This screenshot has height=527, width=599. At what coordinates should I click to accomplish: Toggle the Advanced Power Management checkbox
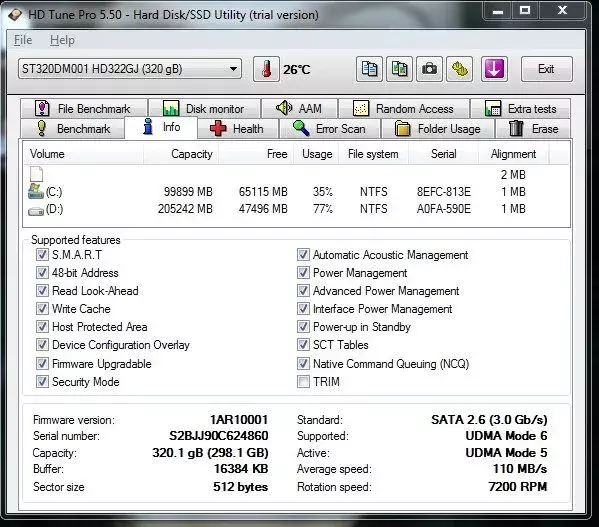[x=303, y=291]
